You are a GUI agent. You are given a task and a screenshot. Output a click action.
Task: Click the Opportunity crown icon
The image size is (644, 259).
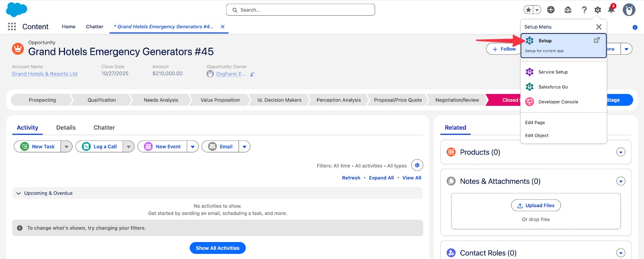(18, 49)
